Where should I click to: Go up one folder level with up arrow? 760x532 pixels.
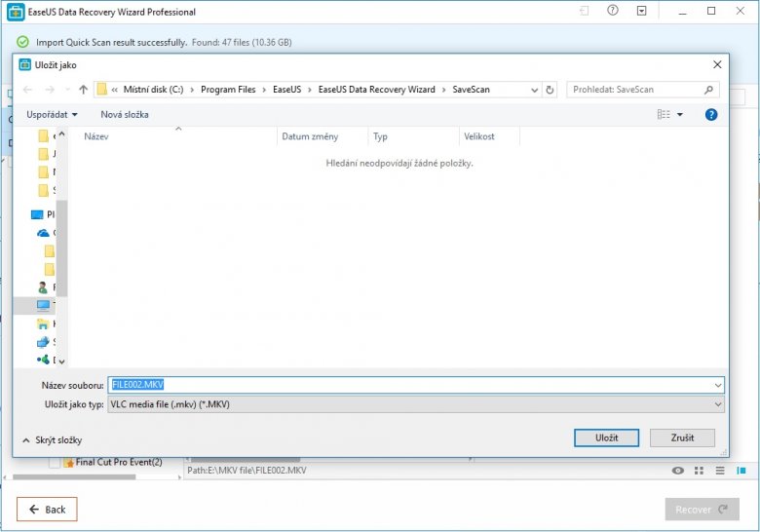(x=84, y=90)
